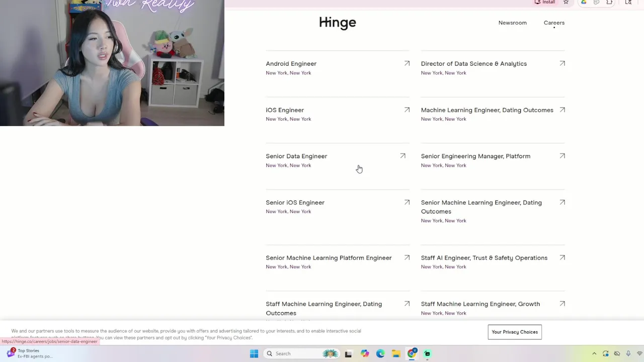Open the Machine Learning Engineer, Dating Outcomes title
Image resolution: width=644 pixels, height=362 pixels.
coord(487,110)
